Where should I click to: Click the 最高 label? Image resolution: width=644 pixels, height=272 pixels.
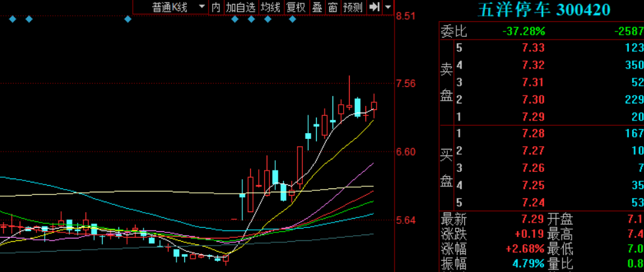(560, 234)
